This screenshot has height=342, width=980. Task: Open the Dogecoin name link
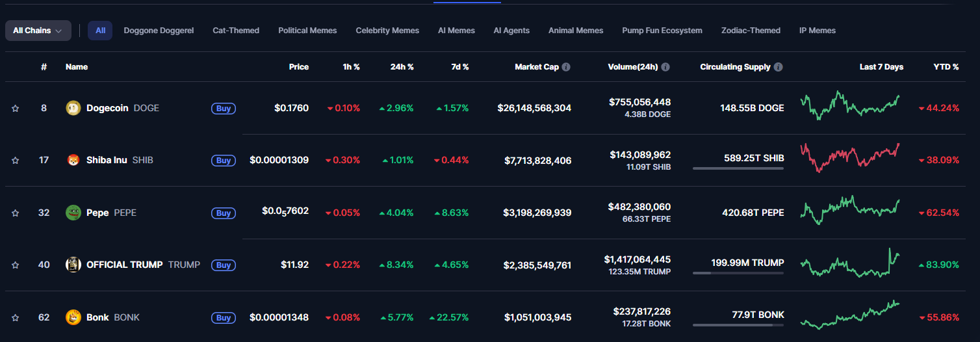tap(107, 108)
